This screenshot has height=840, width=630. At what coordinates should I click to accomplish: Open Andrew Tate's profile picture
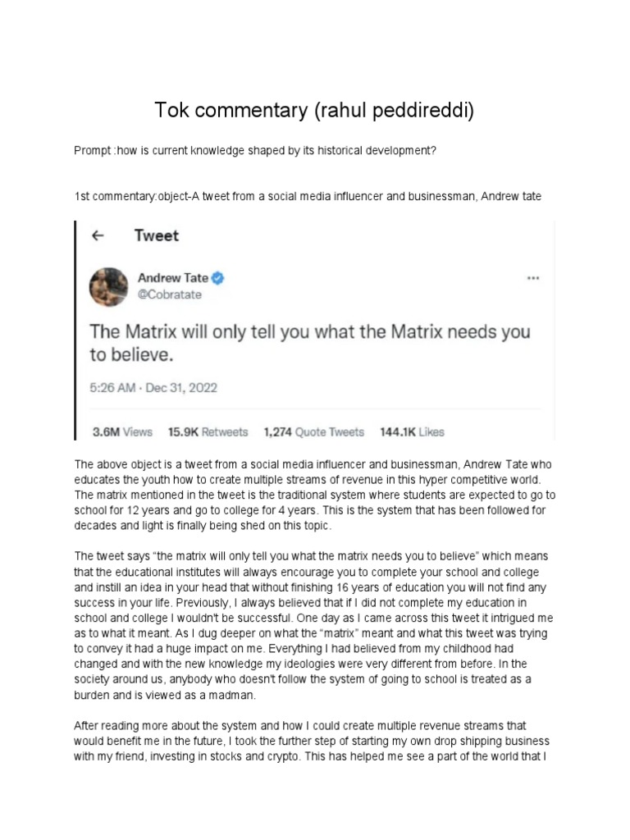pyautogui.click(x=108, y=286)
